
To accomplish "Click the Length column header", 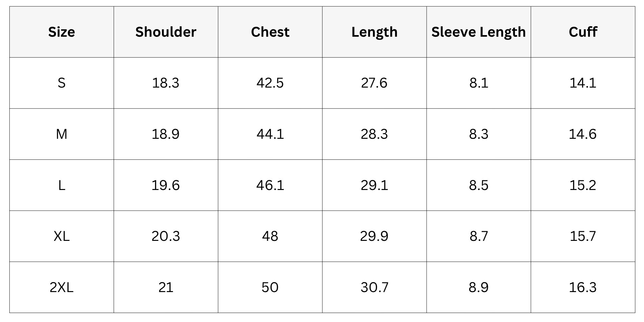I will tap(374, 32).
